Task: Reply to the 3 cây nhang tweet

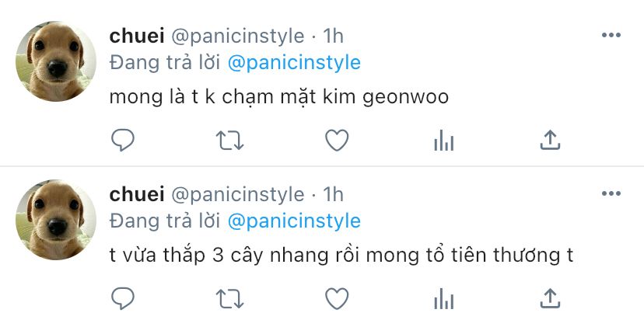Action: pos(123,298)
